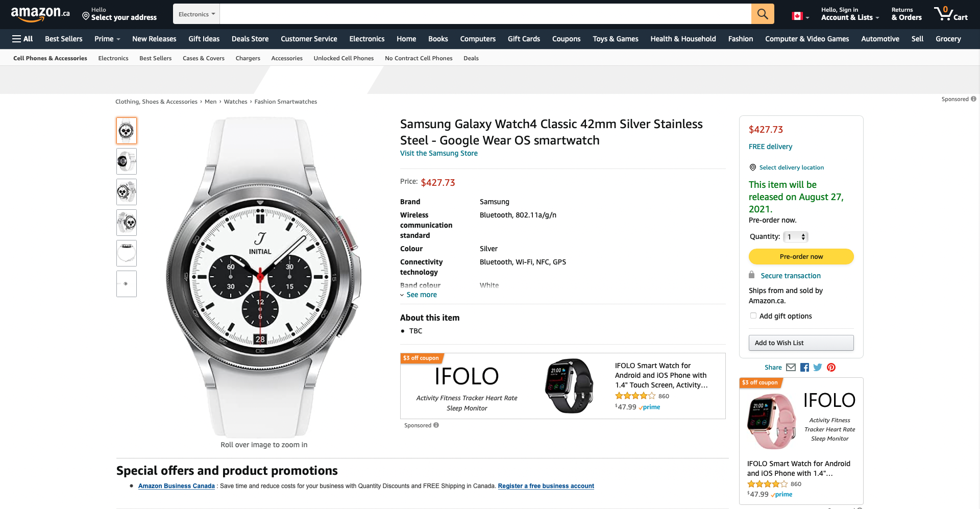Click the orange search magnifier button

[762, 14]
